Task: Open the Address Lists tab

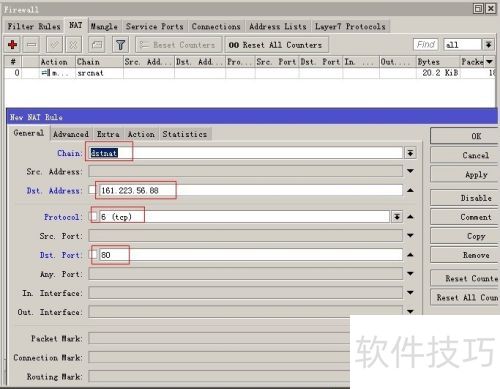Action: [x=278, y=26]
